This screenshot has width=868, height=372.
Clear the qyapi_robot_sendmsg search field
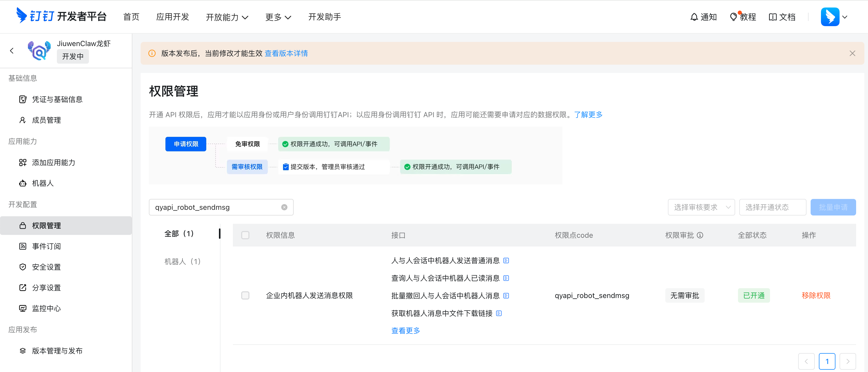(284, 207)
